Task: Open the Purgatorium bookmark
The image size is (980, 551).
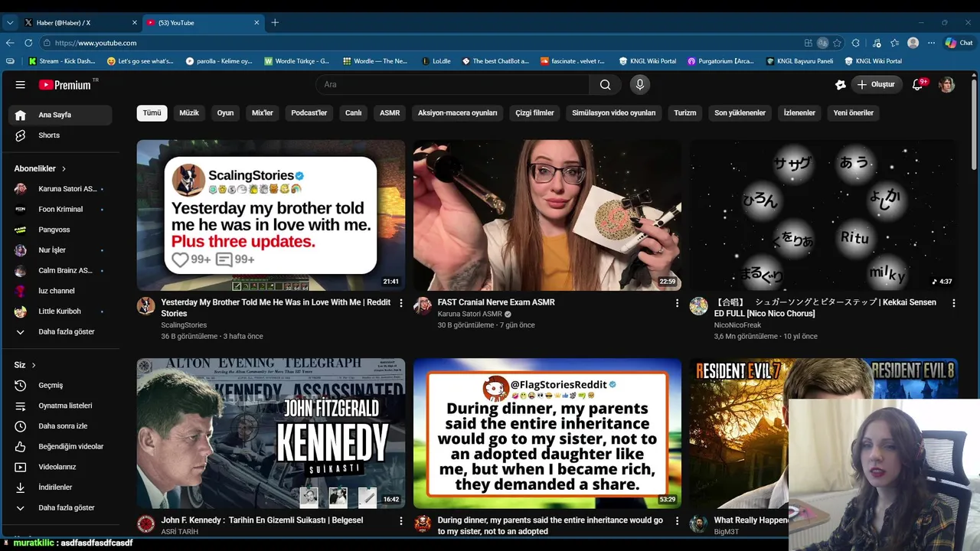Action: [720, 61]
